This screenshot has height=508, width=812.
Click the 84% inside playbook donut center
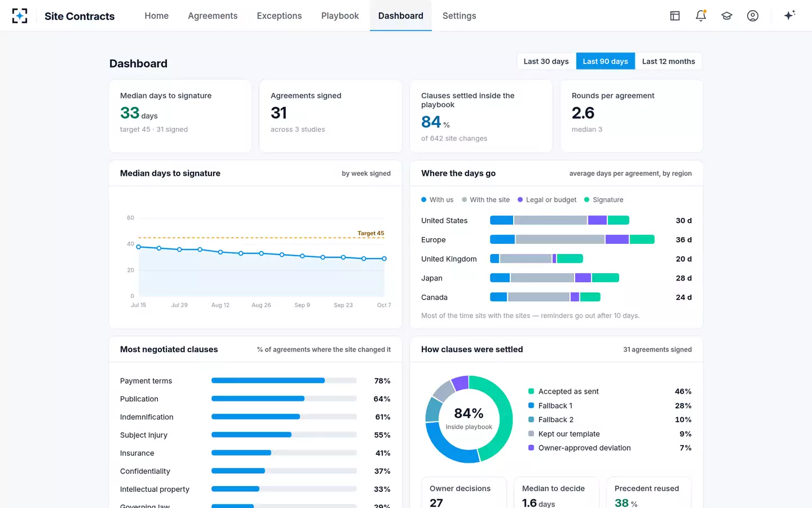469,418
